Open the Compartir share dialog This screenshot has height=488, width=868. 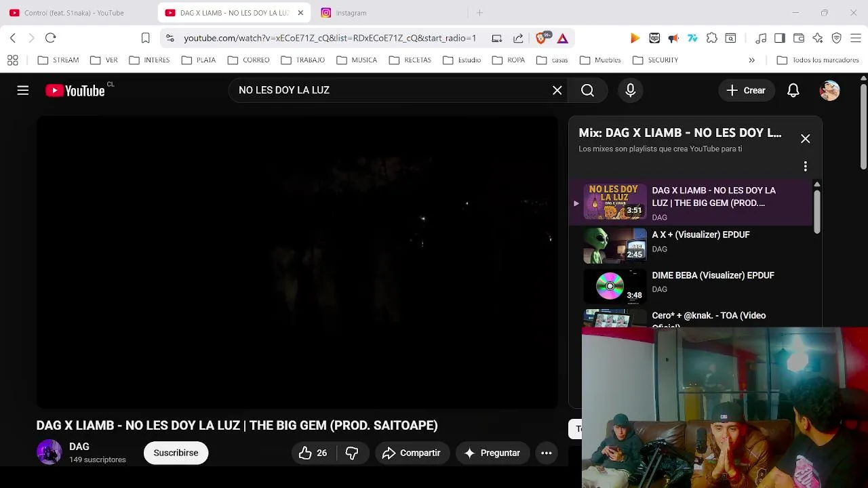[412, 453]
